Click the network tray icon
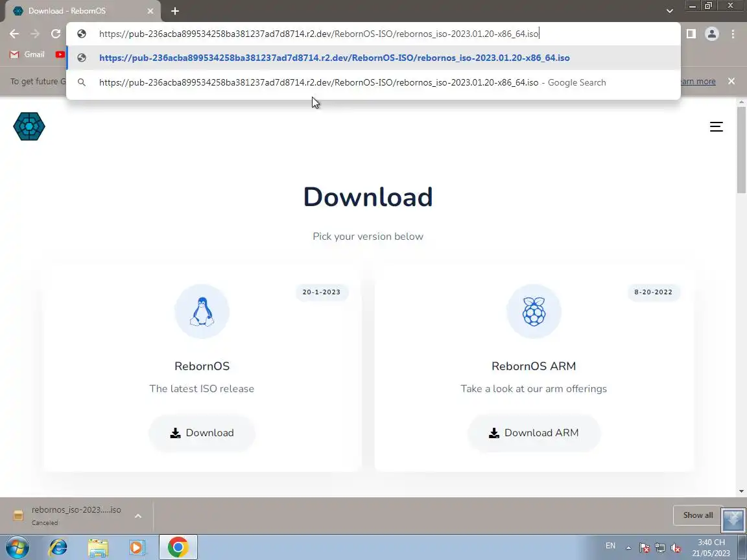This screenshot has height=560, width=747. [660, 548]
